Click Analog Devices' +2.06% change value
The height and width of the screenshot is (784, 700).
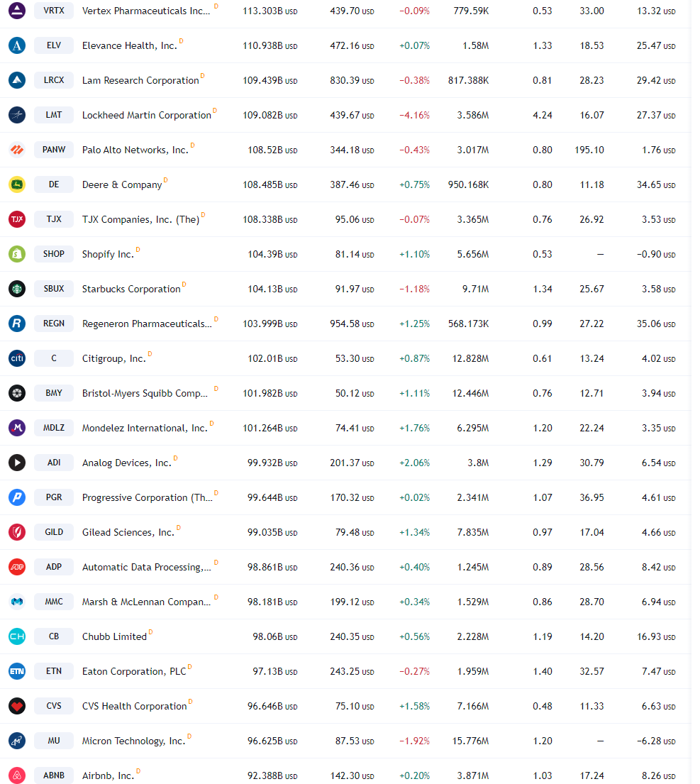(x=414, y=463)
